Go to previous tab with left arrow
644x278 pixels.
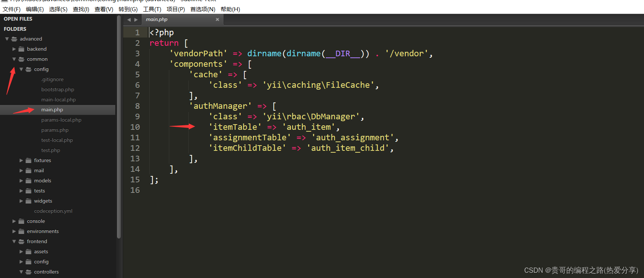129,20
